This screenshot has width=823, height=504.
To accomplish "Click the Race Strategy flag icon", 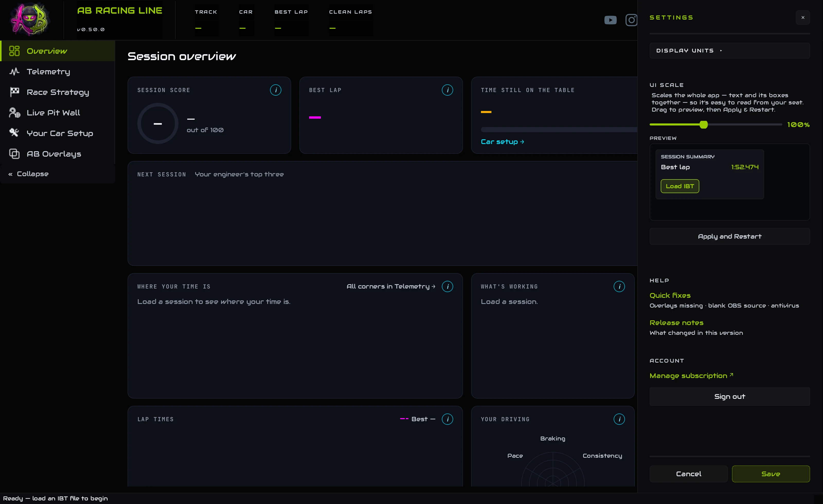I will pos(14,92).
